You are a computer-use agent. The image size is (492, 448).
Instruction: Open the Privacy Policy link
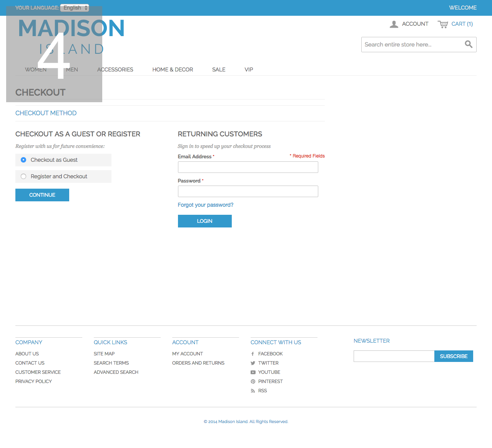tap(33, 382)
